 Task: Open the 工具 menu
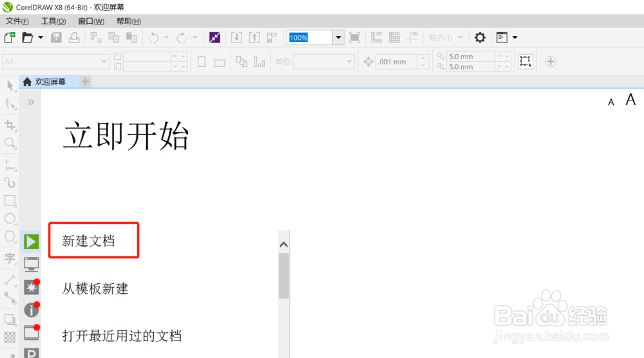click(x=53, y=21)
